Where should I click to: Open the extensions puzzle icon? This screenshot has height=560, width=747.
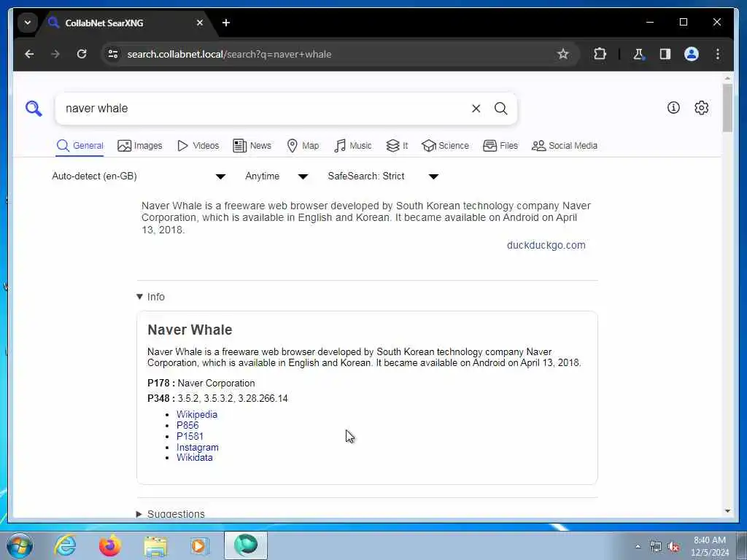(x=600, y=54)
